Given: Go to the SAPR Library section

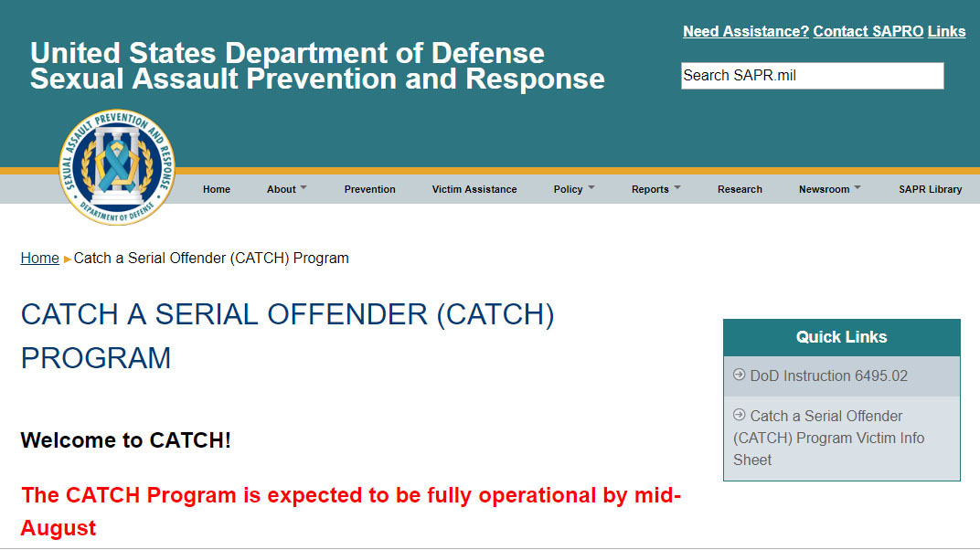Looking at the screenshot, I should tap(931, 189).
